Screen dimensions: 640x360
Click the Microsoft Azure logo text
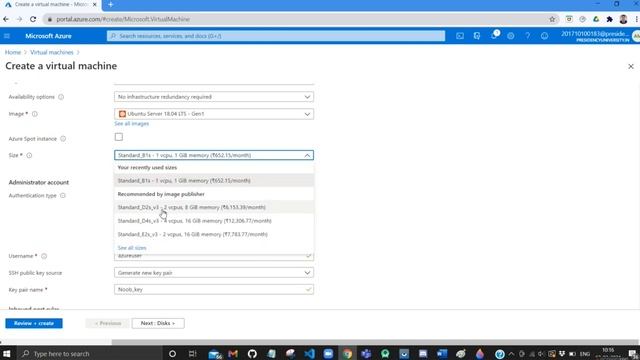click(x=48, y=36)
